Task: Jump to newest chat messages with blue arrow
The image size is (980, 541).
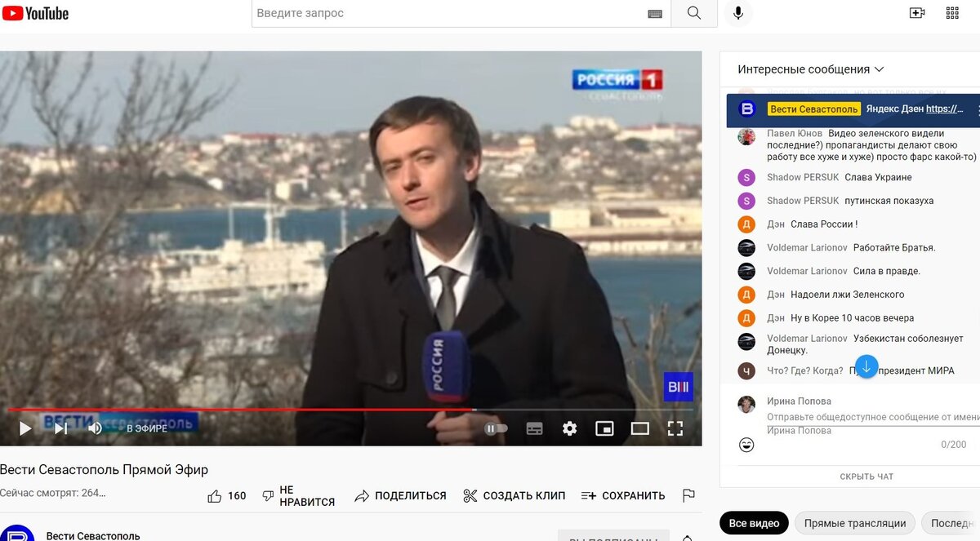Action: click(866, 366)
